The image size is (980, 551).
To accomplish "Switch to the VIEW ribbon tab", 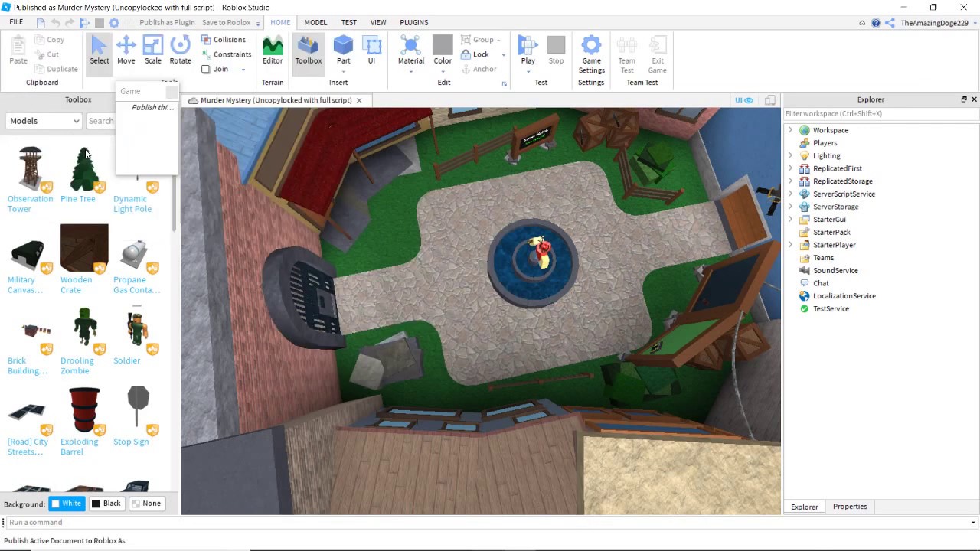I will (x=378, y=22).
